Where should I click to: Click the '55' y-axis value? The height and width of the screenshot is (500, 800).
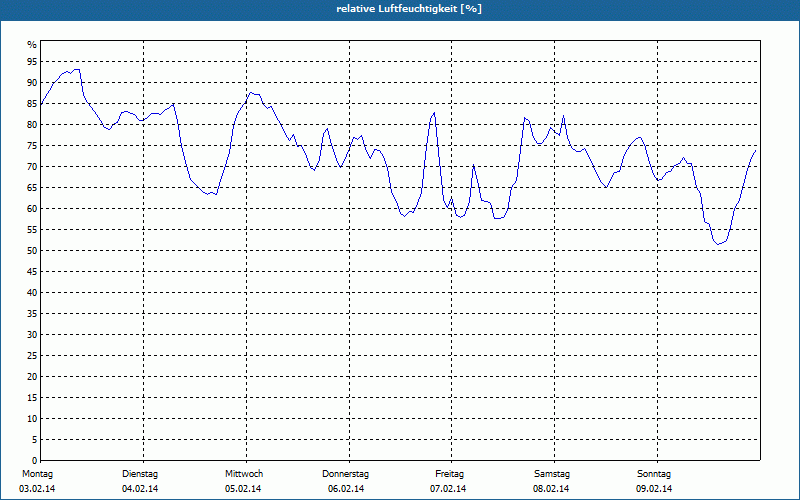(x=32, y=230)
